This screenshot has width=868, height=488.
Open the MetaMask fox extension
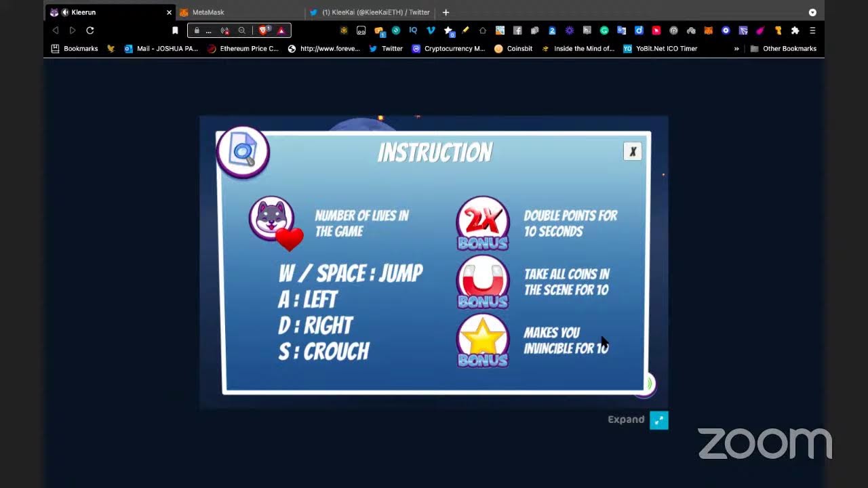(708, 30)
